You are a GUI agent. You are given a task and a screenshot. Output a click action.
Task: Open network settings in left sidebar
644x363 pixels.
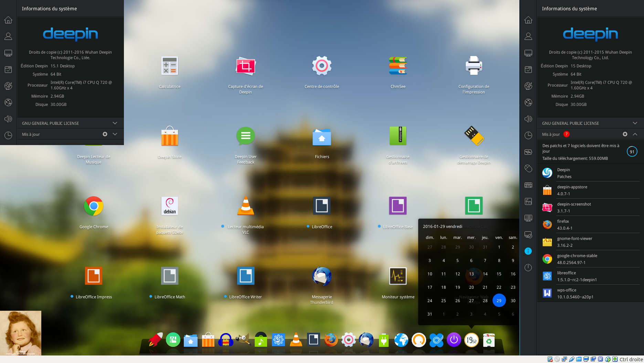pyautogui.click(x=8, y=102)
